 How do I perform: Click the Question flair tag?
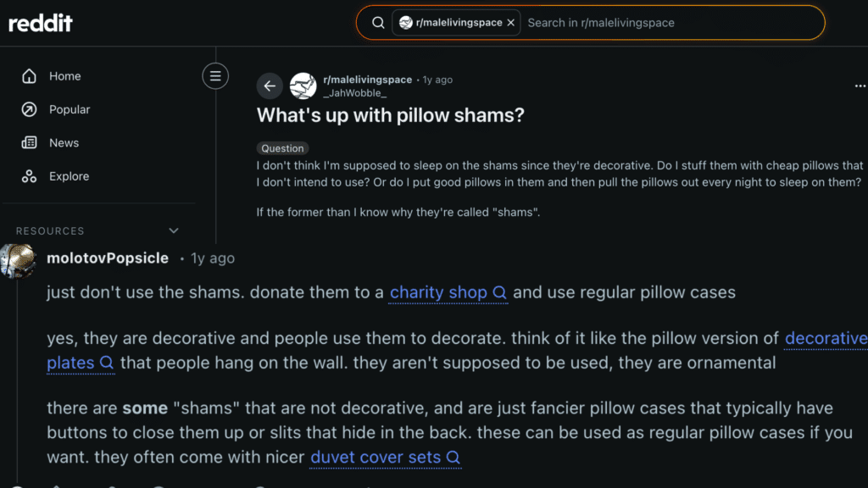pos(282,148)
